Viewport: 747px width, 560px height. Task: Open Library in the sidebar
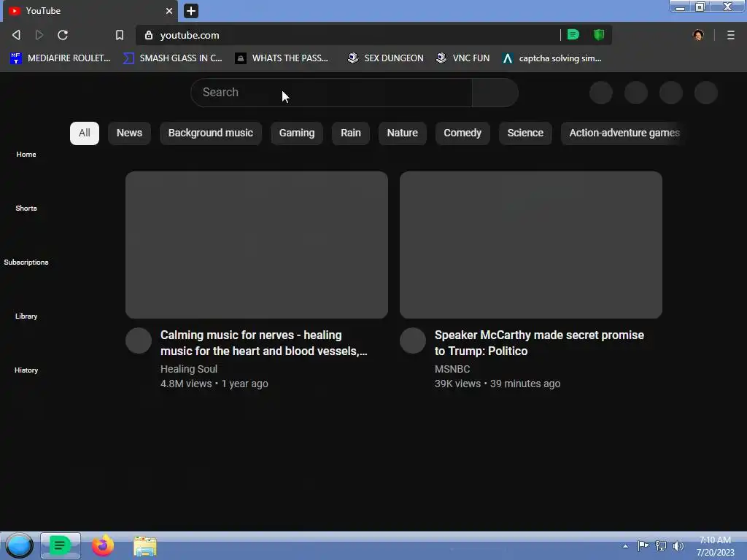tap(26, 316)
